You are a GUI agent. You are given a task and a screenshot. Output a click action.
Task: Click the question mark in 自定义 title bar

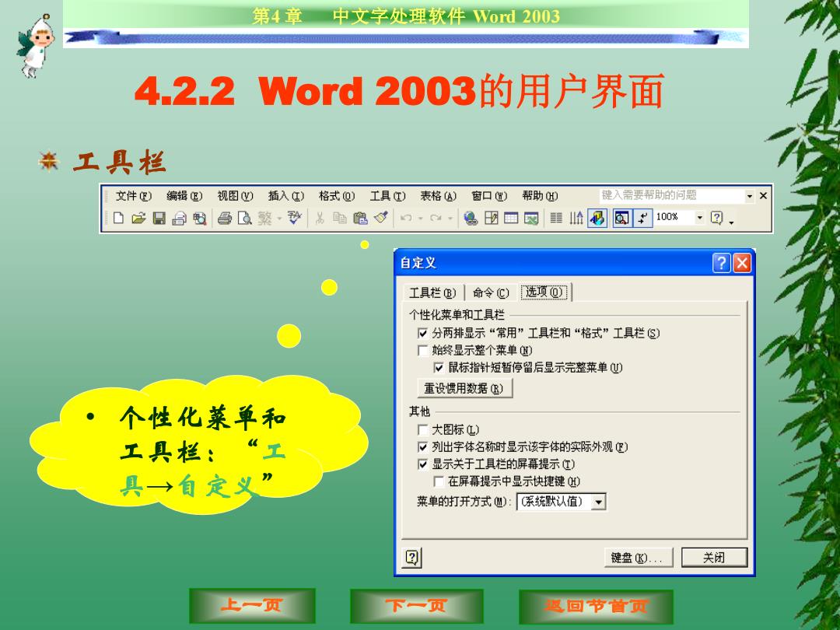(721, 263)
